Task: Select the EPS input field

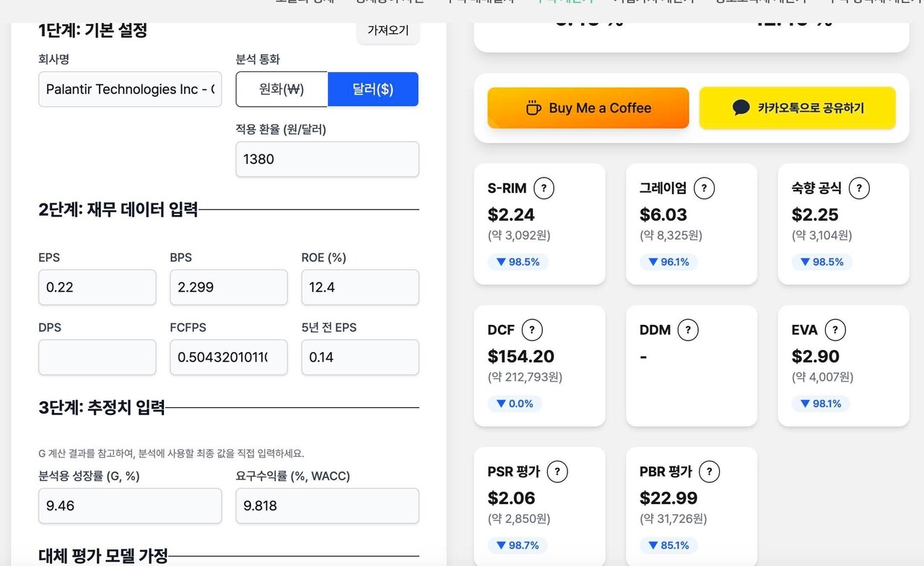Action: tap(97, 287)
